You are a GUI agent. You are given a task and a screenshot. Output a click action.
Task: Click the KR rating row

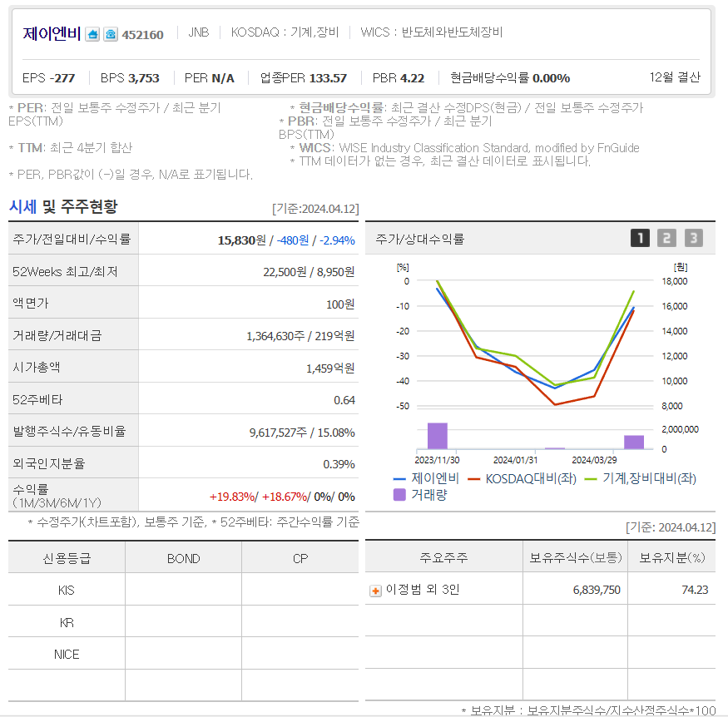click(183, 622)
